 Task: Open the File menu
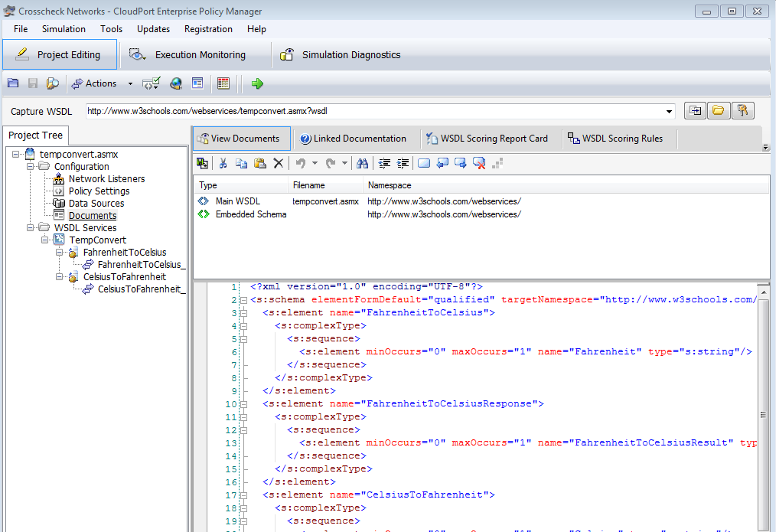pos(21,29)
